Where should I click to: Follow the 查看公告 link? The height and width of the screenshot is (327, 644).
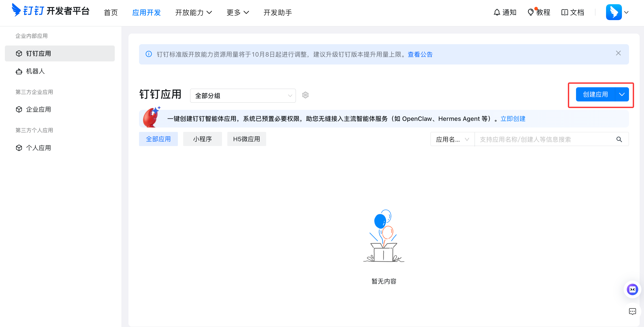pos(420,54)
